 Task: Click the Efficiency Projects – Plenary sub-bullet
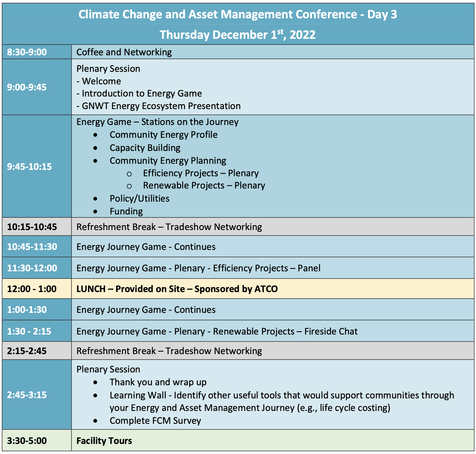[x=201, y=173]
